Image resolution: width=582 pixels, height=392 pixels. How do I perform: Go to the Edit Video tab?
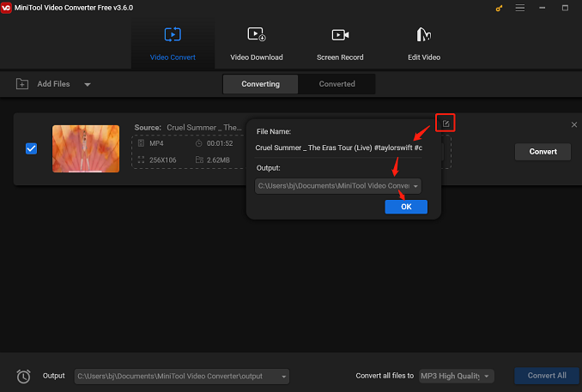pos(424,44)
